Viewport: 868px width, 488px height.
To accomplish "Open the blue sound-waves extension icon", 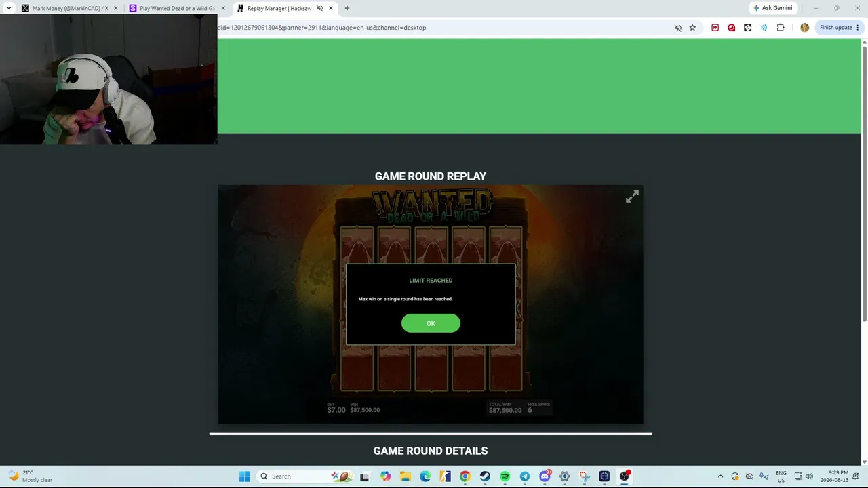I will tap(764, 28).
